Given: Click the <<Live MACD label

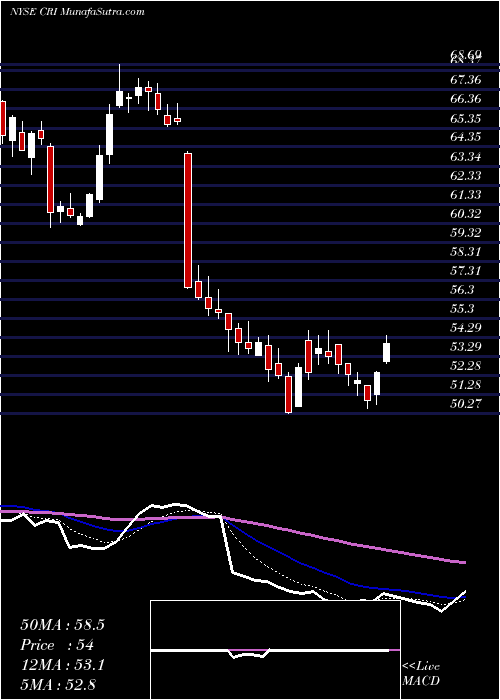Looking at the screenshot, I should click(x=421, y=673).
